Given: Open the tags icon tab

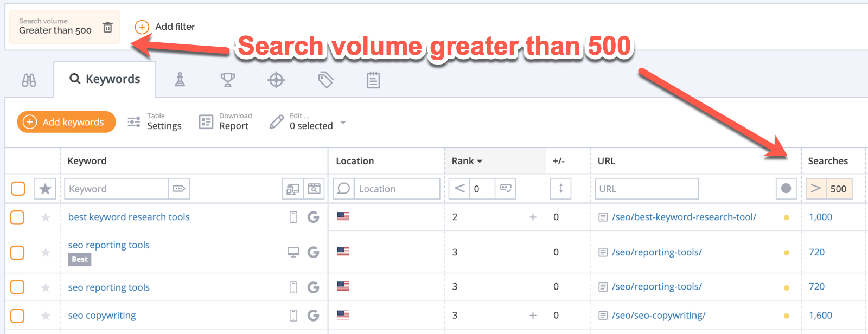Looking at the screenshot, I should click(x=325, y=80).
